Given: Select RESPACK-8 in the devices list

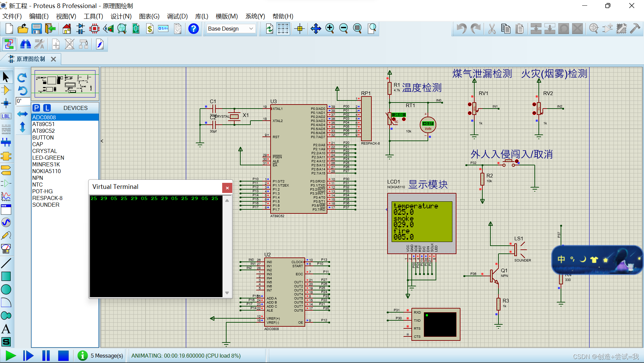Looking at the screenshot, I should (x=65, y=198).
